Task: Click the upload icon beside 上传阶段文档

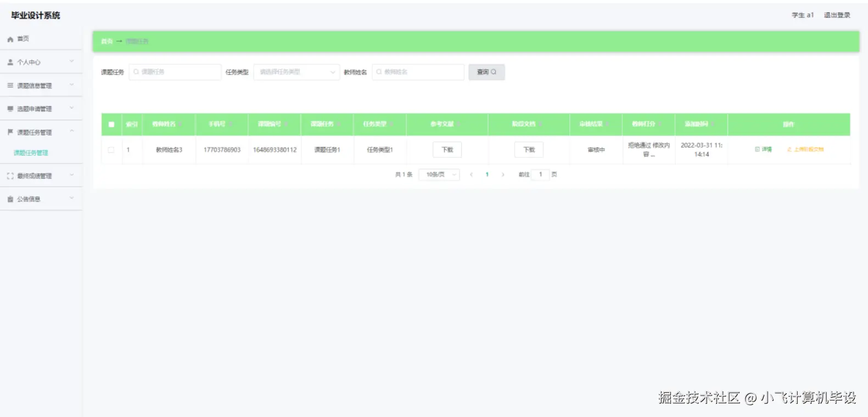Action: (x=789, y=149)
